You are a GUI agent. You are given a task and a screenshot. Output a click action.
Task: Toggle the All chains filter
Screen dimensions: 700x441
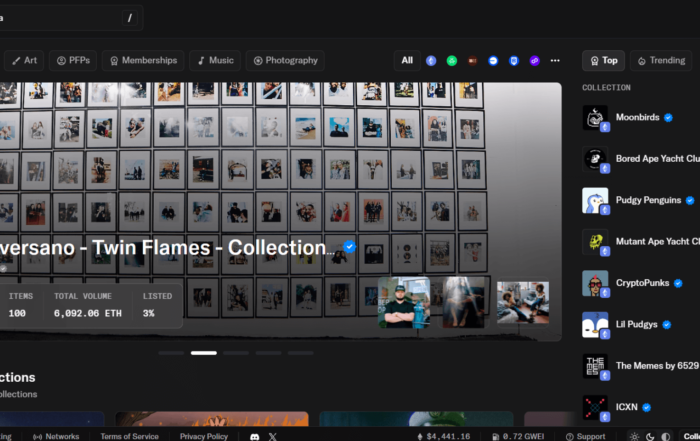(x=407, y=60)
